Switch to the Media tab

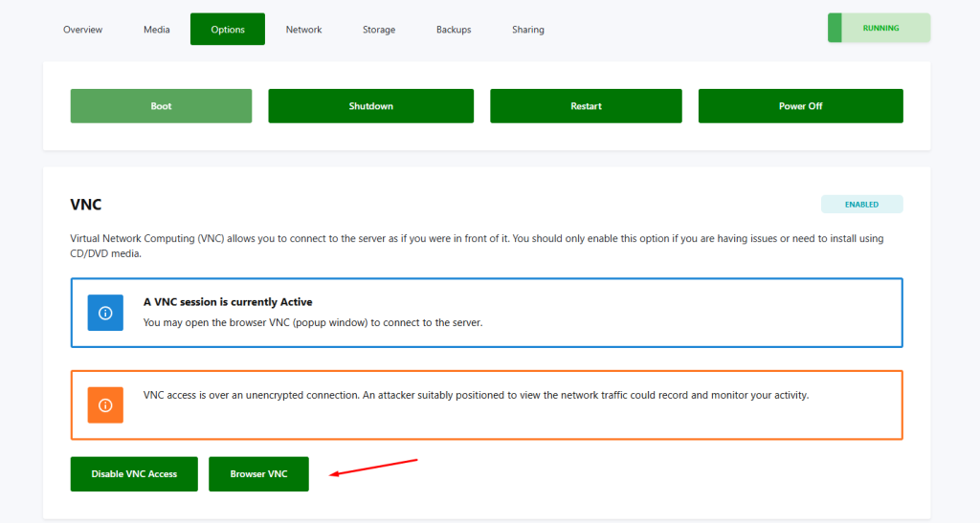pyautogui.click(x=156, y=30)
